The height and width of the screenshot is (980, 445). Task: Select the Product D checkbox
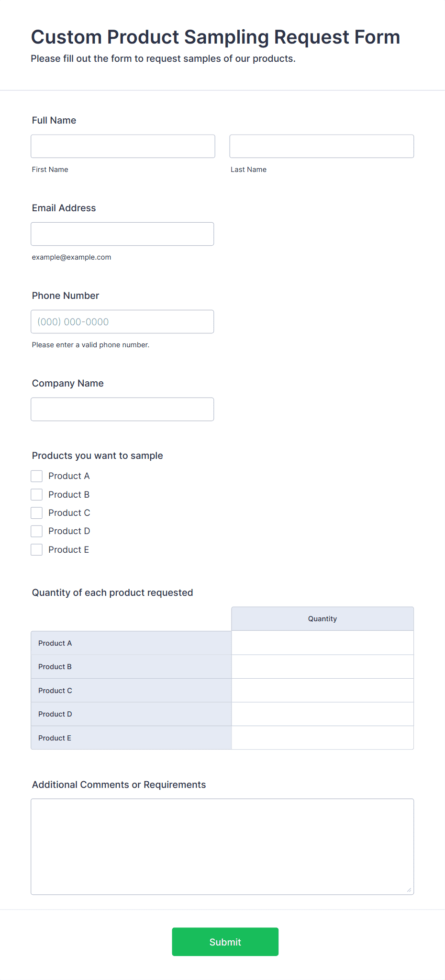tap(37, 531)
